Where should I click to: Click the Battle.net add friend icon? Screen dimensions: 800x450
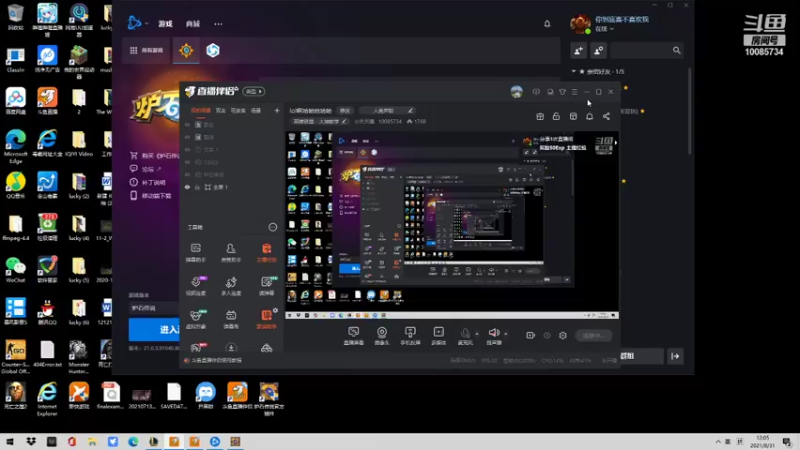point(579,50)
